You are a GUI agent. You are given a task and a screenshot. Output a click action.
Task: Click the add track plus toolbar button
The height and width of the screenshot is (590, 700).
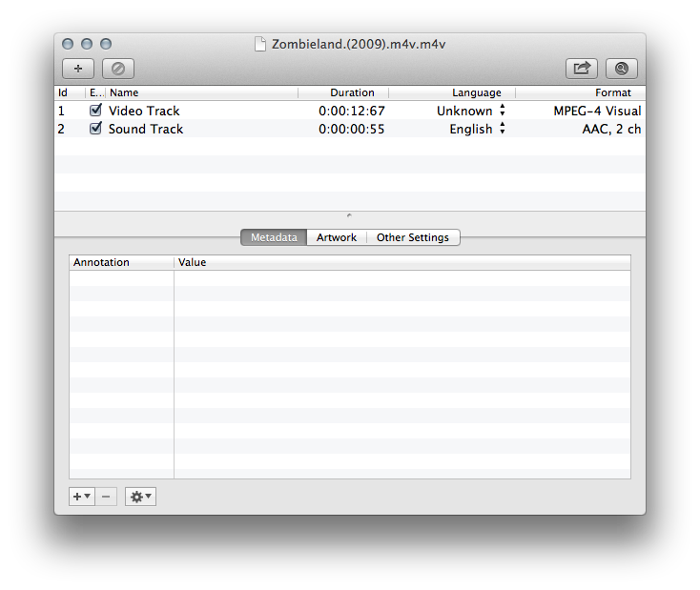click(78, 69)
